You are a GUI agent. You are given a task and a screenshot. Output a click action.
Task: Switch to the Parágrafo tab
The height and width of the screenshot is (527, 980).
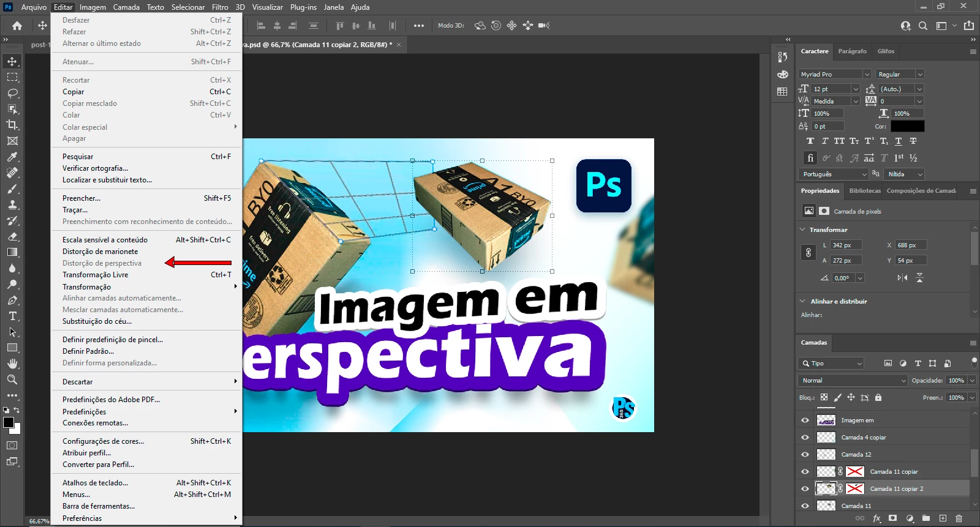coord(852,51)
